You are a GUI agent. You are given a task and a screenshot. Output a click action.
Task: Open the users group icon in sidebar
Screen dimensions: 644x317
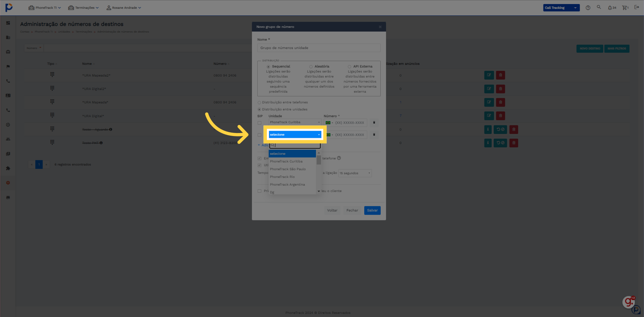pyautogui.click(x=8, y=139)
